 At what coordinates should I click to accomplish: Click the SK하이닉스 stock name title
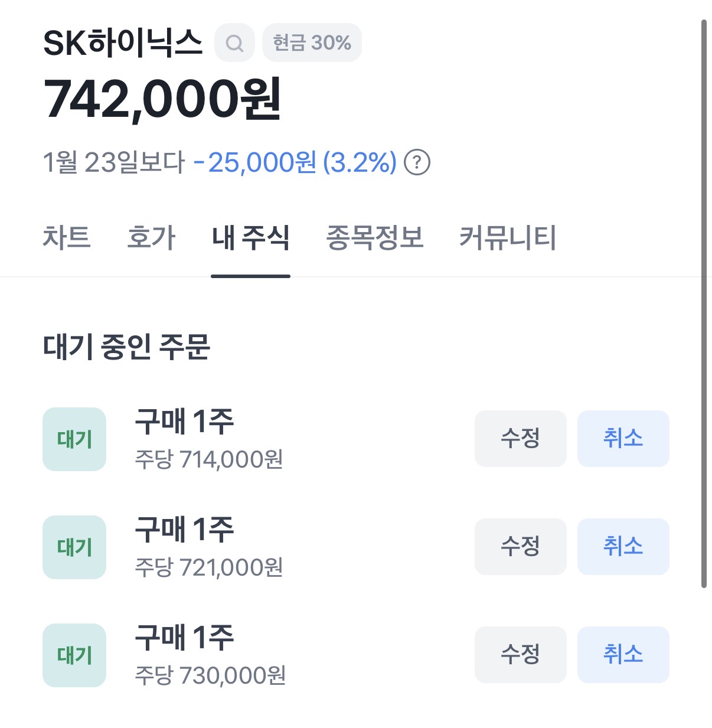(x=123, y=43)
